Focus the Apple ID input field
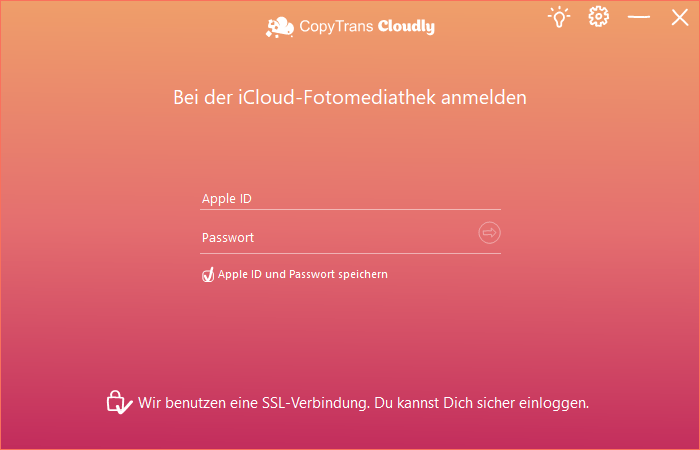This screenshot has width=700, height=450. tap(350, 199)
